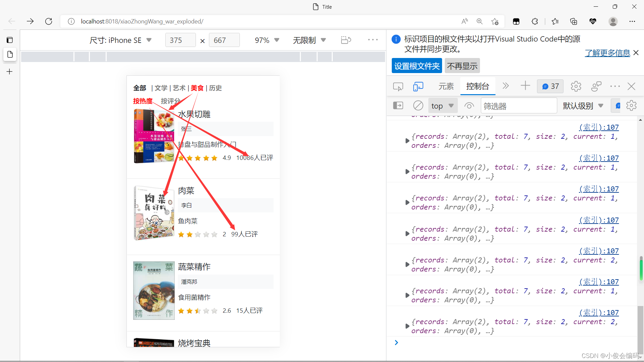Click the live expression eye icon
Viewport: 644px width, 362px height.
[469, 106]
